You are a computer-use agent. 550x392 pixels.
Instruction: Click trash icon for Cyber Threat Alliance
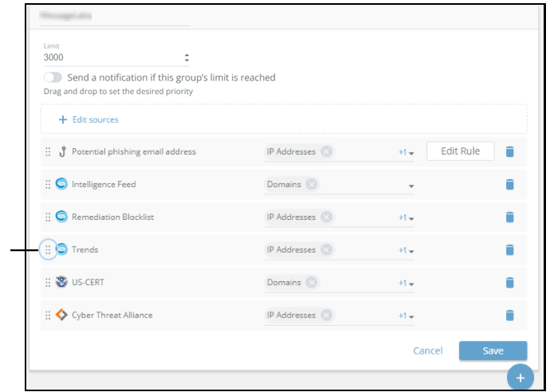(510, 315)
